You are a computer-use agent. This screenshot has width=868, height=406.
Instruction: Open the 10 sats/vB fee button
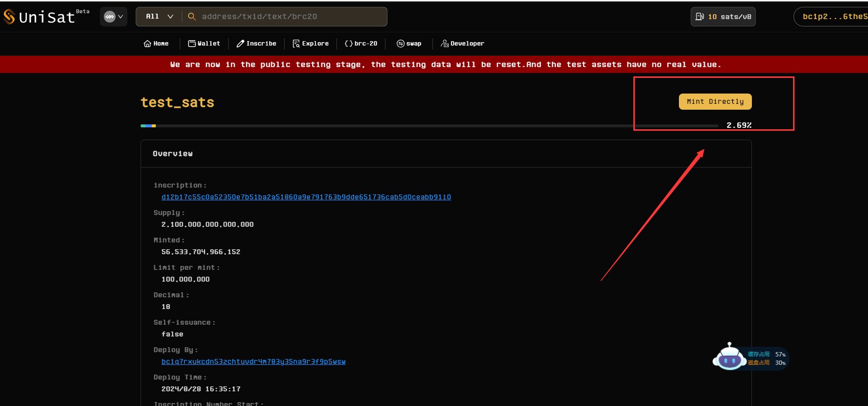click(x=723, y=17)
